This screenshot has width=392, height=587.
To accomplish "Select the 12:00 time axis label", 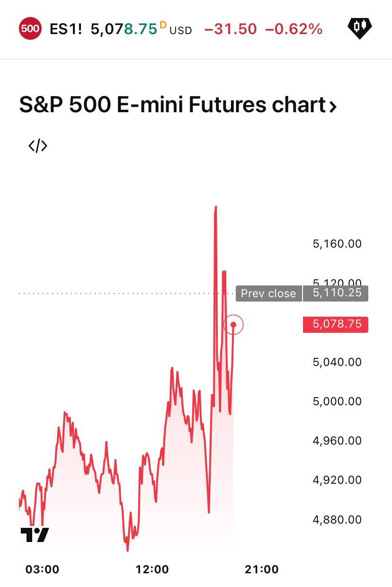I will [152, 569].
